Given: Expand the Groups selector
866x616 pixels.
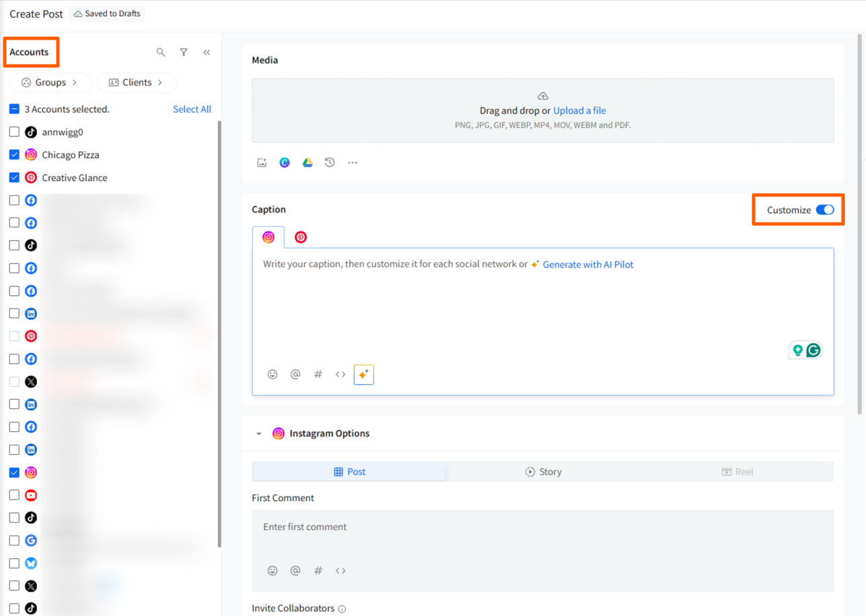Looking at the screenshot, I should (50, 83).
